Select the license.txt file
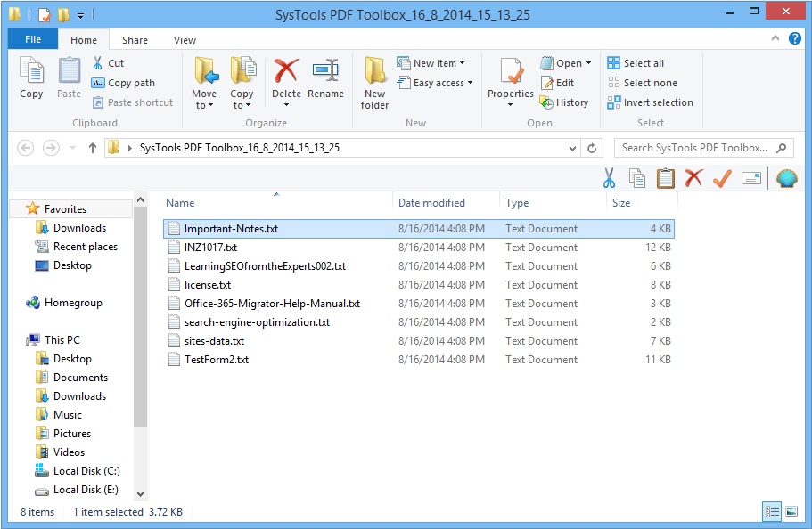Viewport: 812px width, 529px height. [418, 285]
